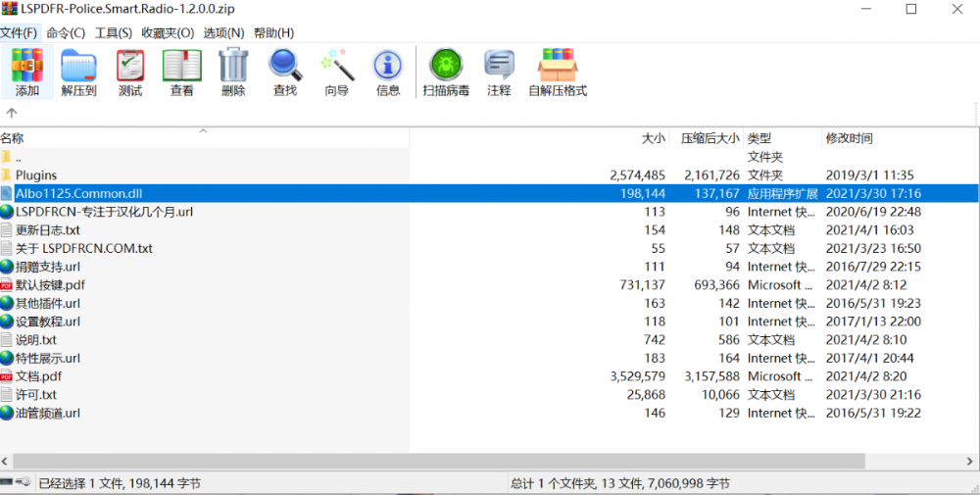Open the 帮助(H) menu
Screen dimensions: 980x495
pos(273,33)
